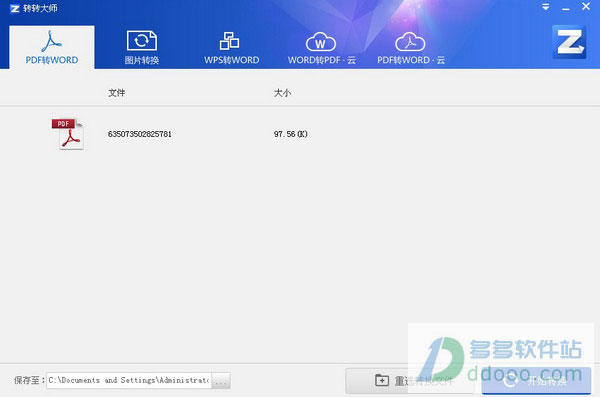Click the small Z title bar icon
600x397 pixels.
pos(15,8)
